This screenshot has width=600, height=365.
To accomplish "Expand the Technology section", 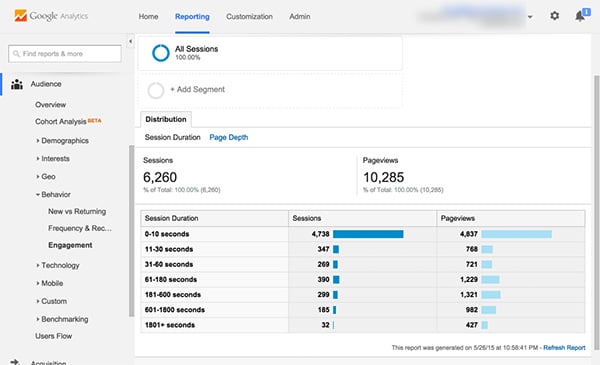I will 58,265.
